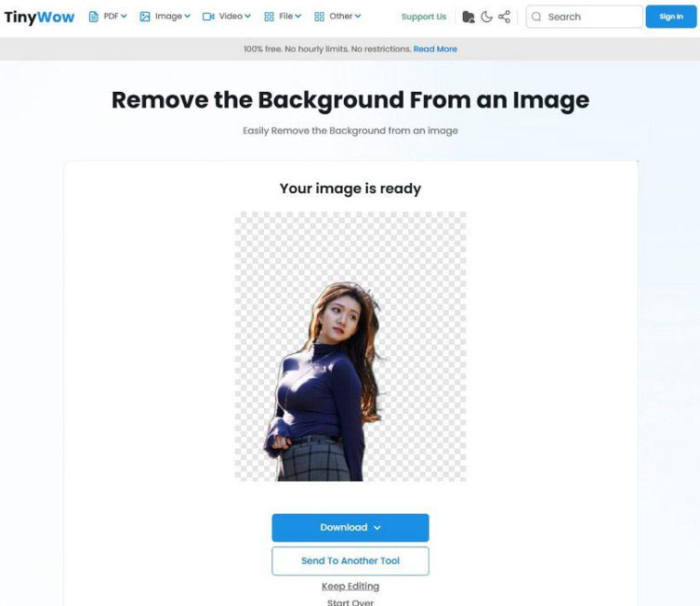The height and width of the screenshot is (606, 700).
Task: Open the Other tools menu
Action: tap(341, 17)
